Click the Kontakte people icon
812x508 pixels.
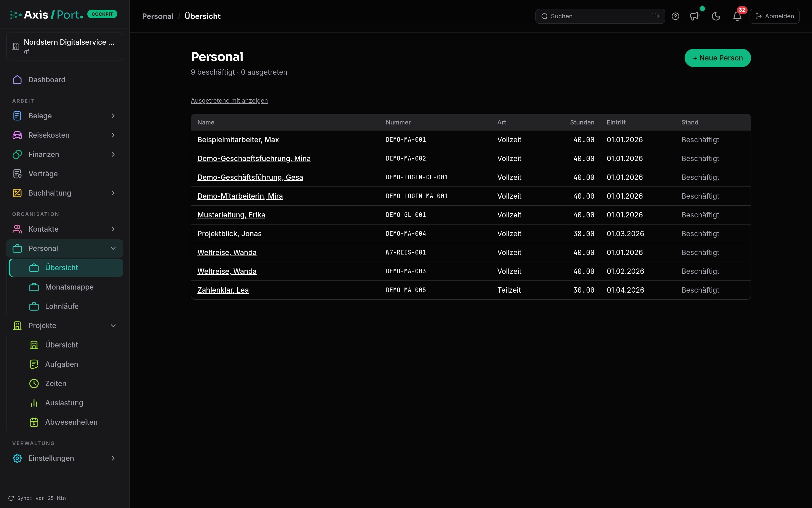point(17,229)
